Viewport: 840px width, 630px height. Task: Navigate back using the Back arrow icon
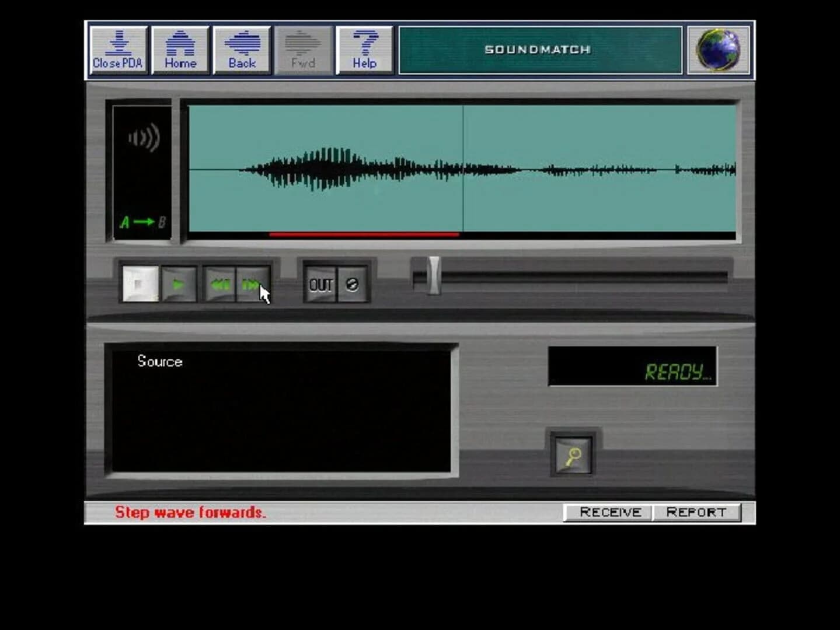pyautogui.click(x=242, y=50)
